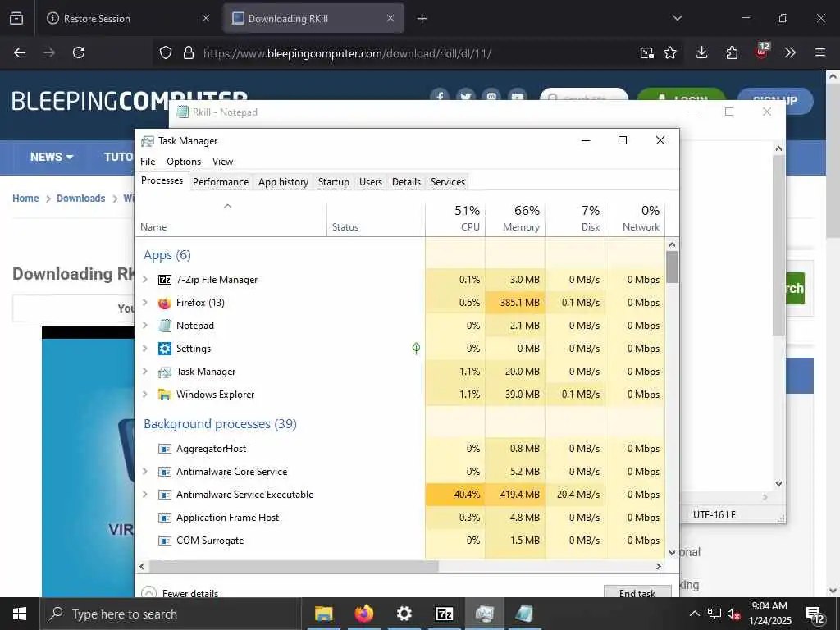Open the Firefox downloads panel

[x=702, y=52]
